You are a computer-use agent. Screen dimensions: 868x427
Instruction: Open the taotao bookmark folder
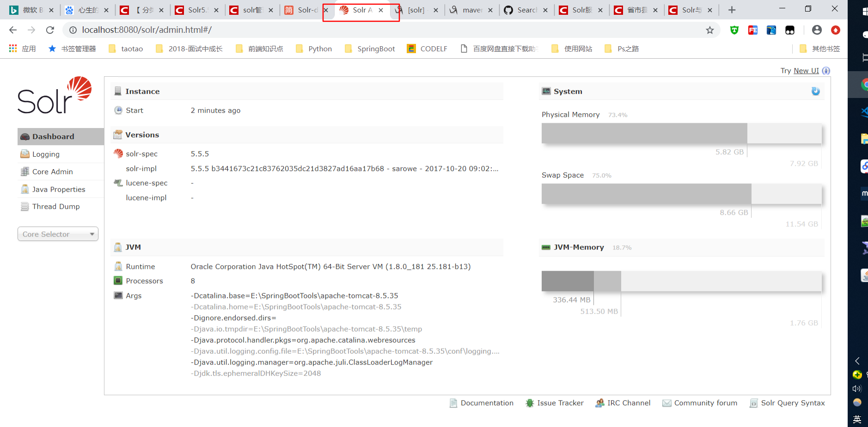(x=126, y=49)
